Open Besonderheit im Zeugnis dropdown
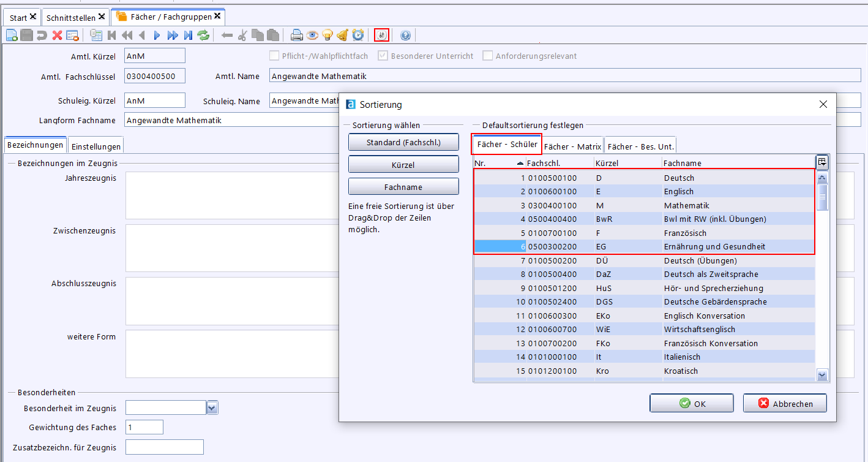Screen dimensions: 868x462 tap(212, 408)
